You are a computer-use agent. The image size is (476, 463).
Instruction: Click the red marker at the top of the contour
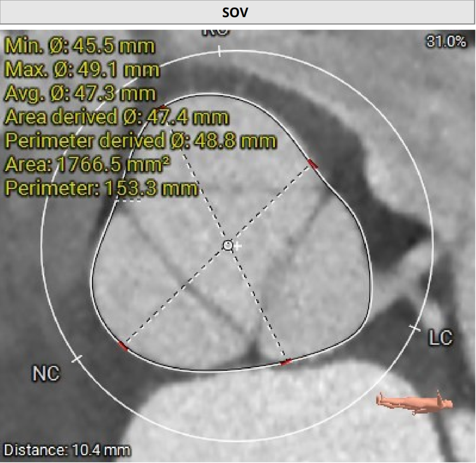163,107
